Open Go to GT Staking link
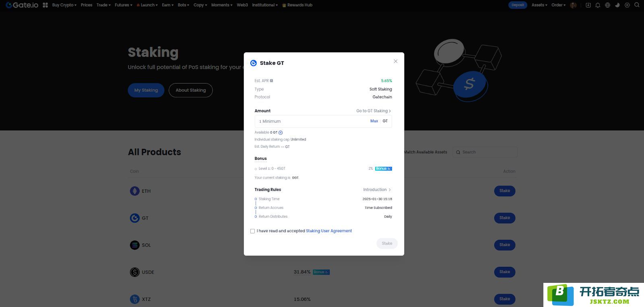644x307 pixels. [x=374, y=111]
